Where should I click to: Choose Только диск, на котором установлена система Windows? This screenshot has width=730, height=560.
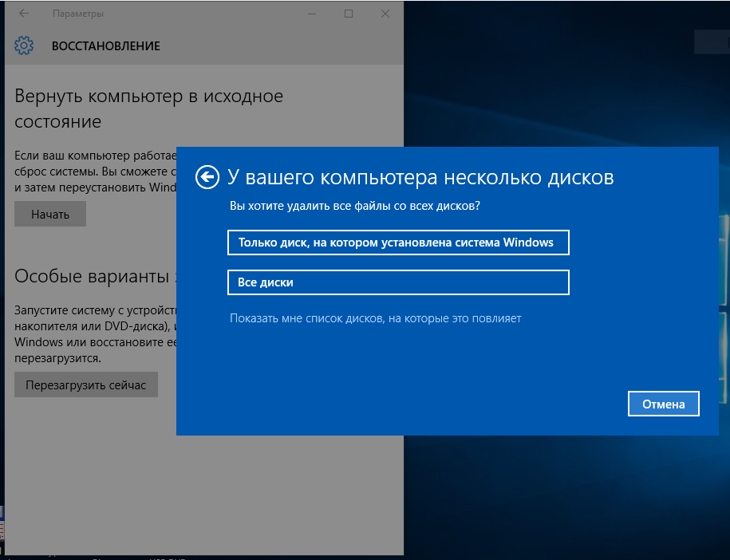click(398, 243)
